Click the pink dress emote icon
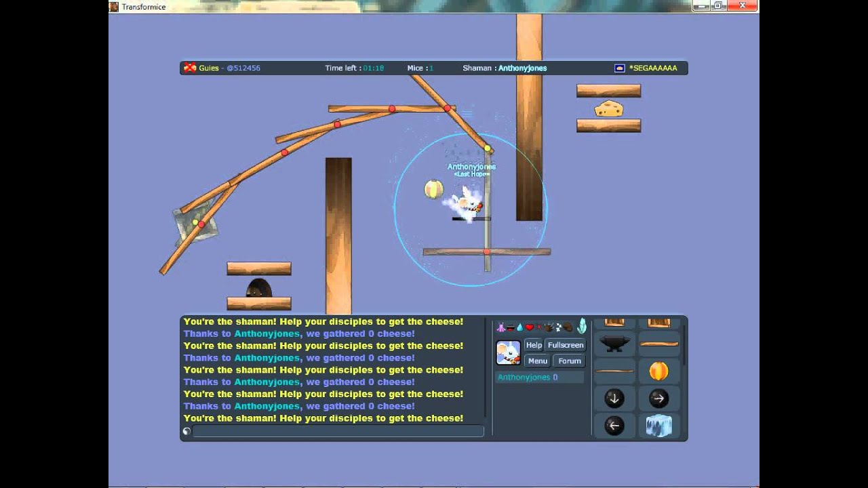 coord(500,327)
